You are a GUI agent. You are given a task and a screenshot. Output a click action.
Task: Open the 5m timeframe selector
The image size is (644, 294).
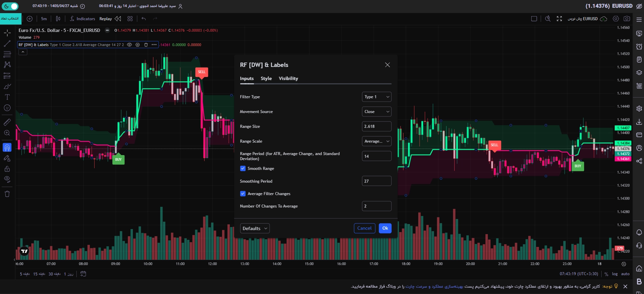pos(44,19)
